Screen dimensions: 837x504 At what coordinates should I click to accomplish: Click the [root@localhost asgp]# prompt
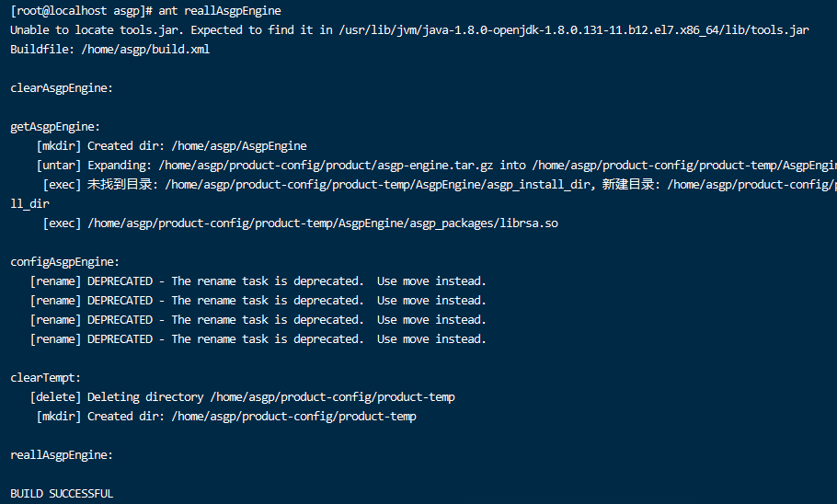pyautogui.click(x=81, y=11)
